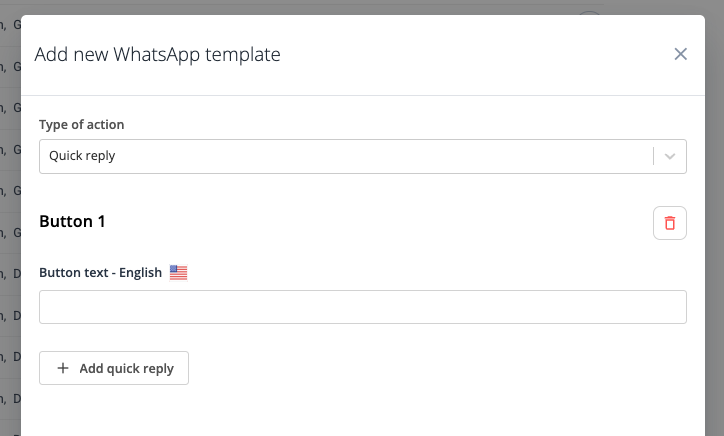Click the dimmed overlay right of the dialog

(x=714, y=250)
